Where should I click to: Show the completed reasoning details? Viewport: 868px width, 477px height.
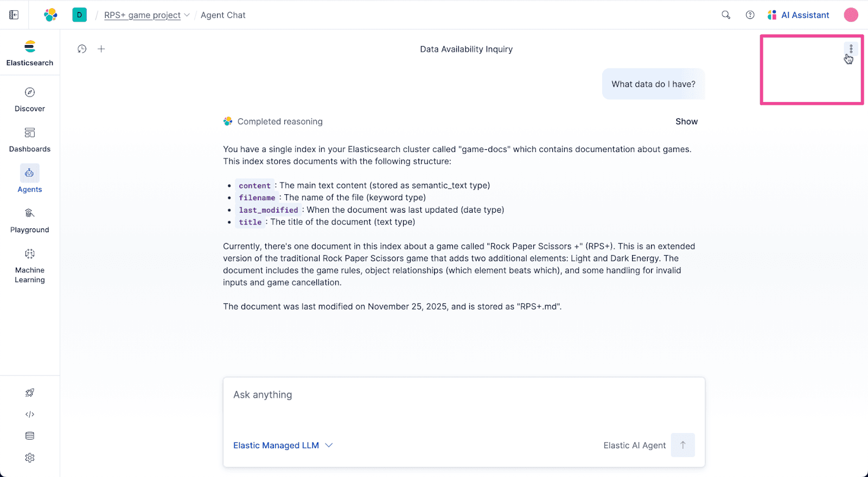(x=686, y=122)
